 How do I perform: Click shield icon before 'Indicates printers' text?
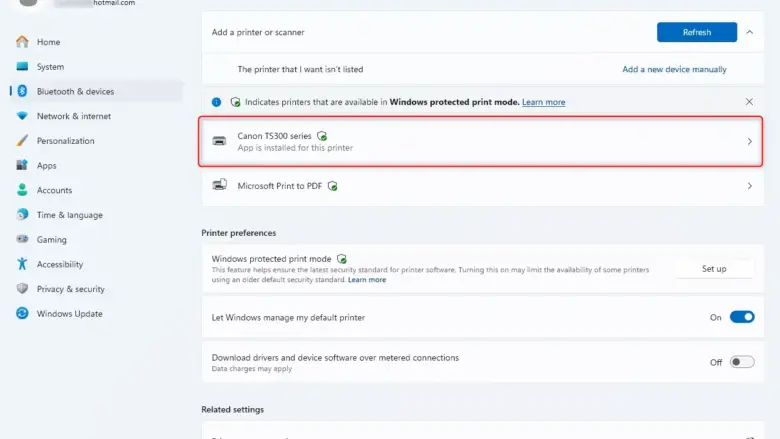click(235, 102)
